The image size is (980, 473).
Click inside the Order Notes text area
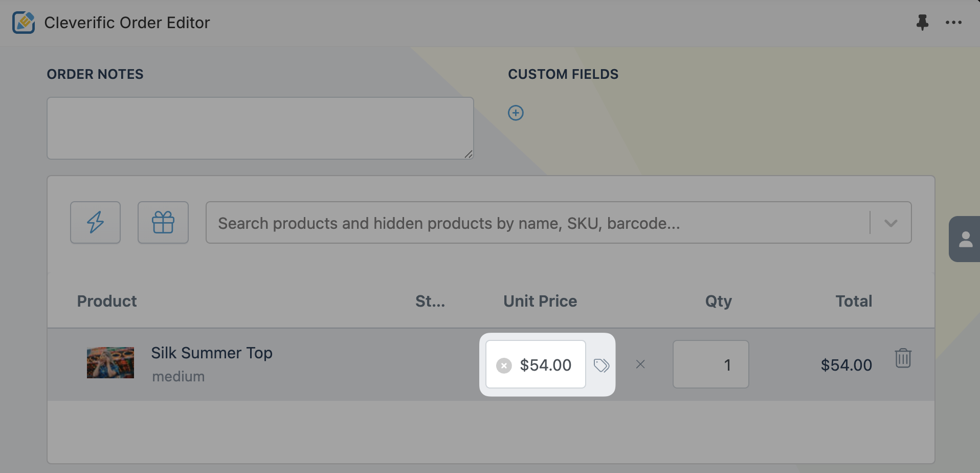(x=260, y=128)
